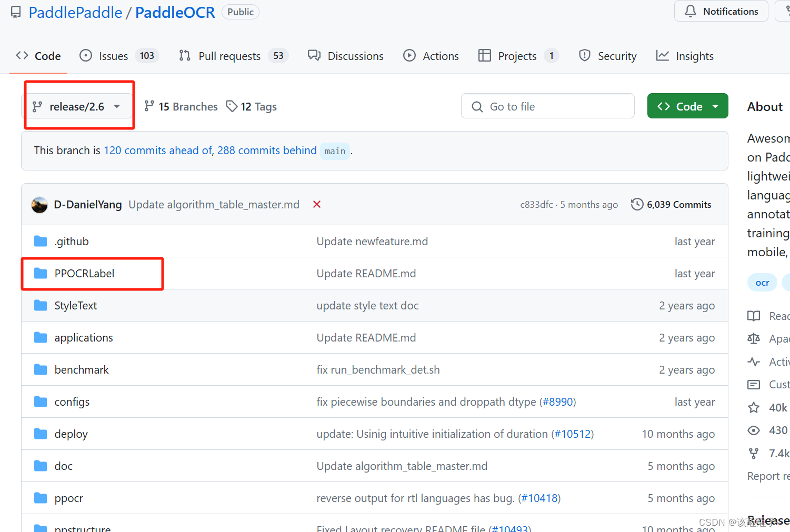Click the Notifications button
This screenshot has width=790, height=532.
[721, 11]
